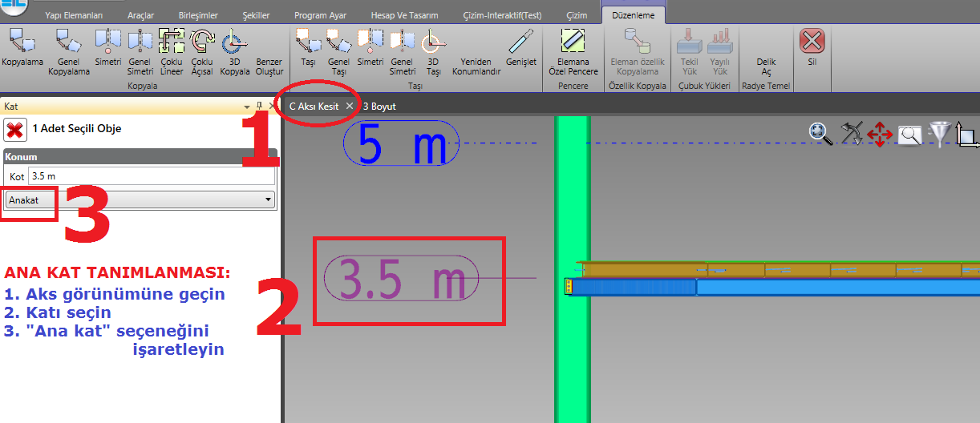Clear selection with the red X button

(13, 129)
